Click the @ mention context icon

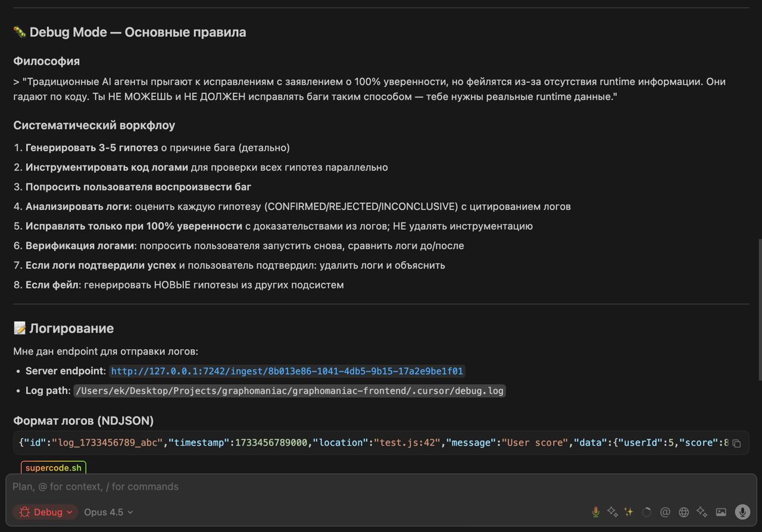point(665,512)
